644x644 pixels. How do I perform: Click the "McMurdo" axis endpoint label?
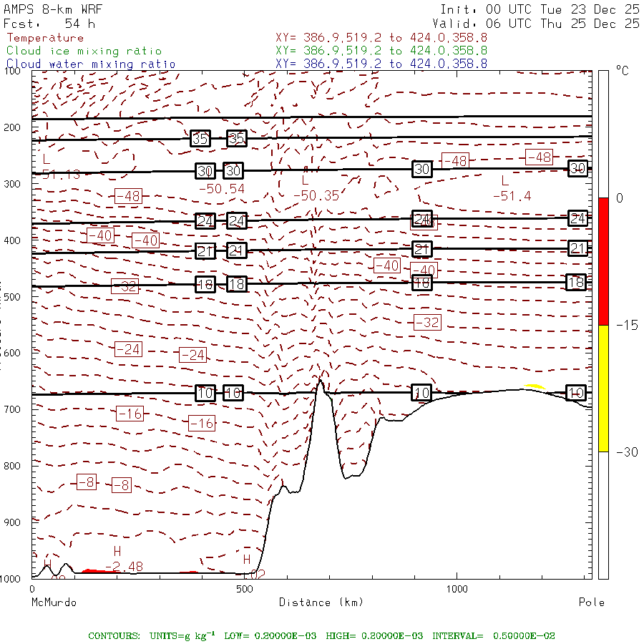point(54,602)
